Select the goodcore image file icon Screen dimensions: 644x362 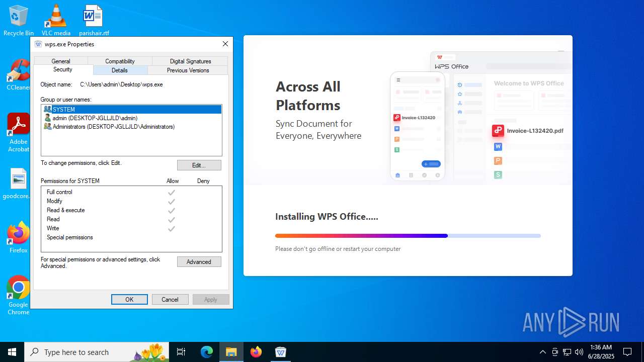click(x=18, y=184)
